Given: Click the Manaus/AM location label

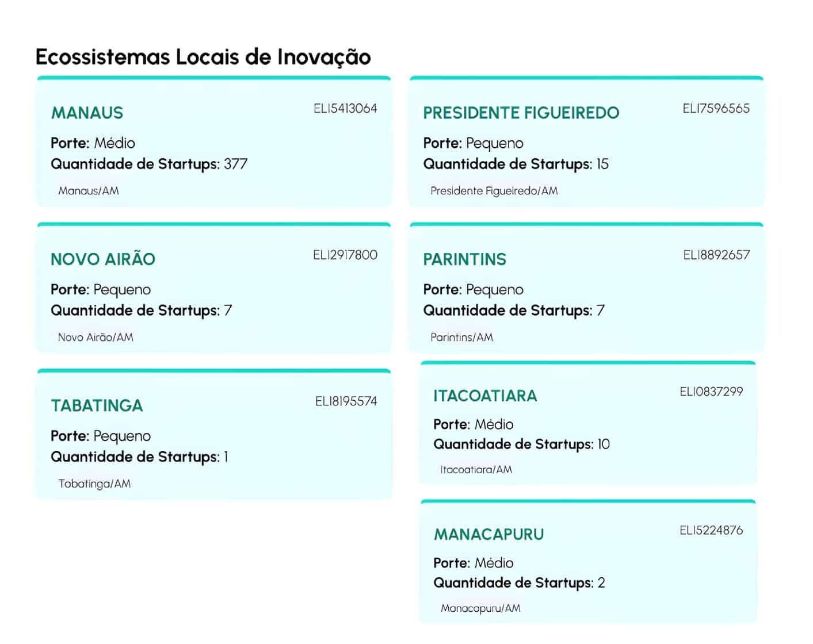Looking at the screenshot, I should click(x=89, y=191).
